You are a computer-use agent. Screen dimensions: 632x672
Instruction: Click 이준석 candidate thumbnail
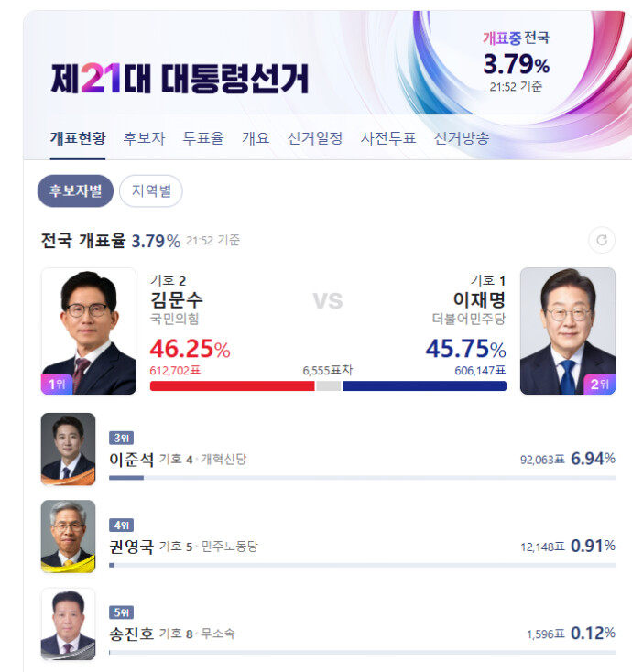(69, 448)
